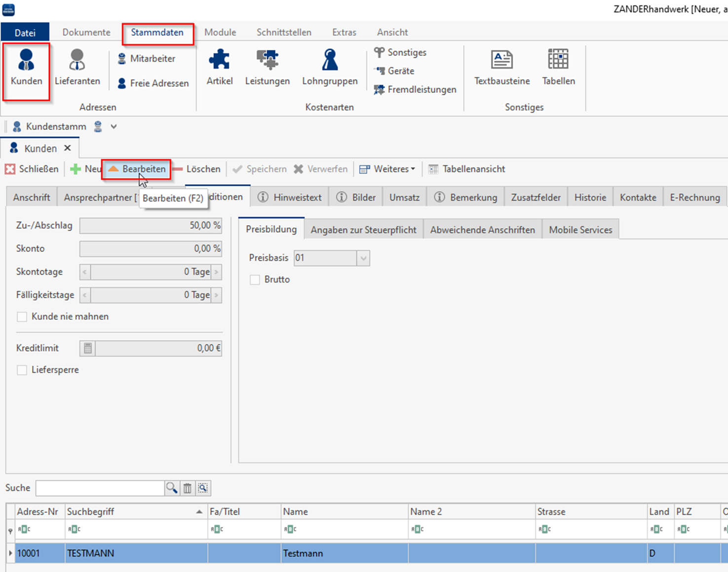Open the Tabellen icon

(x=558, y=68)
